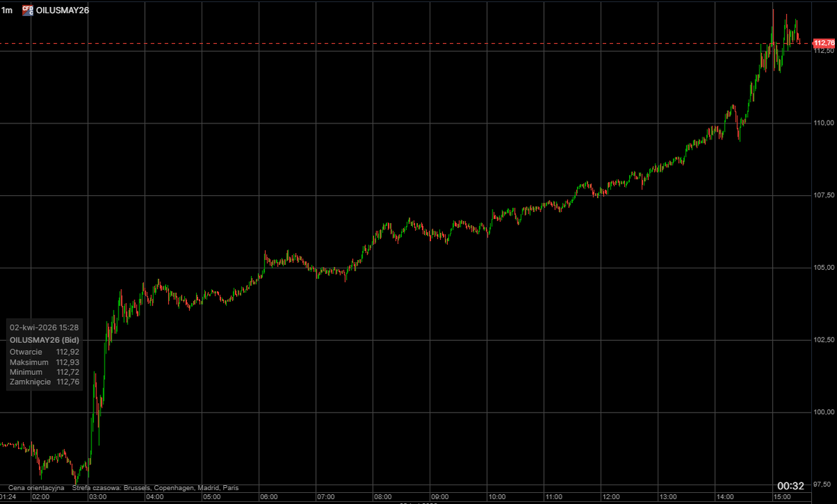837x504 pixels.
Task: Click the OILUSMAY26 symbol name
Action: [x=63, y=10]
